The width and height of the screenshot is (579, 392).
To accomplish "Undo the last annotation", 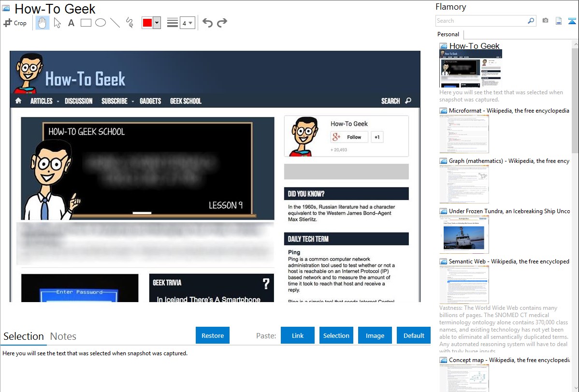I will (207, 23).
